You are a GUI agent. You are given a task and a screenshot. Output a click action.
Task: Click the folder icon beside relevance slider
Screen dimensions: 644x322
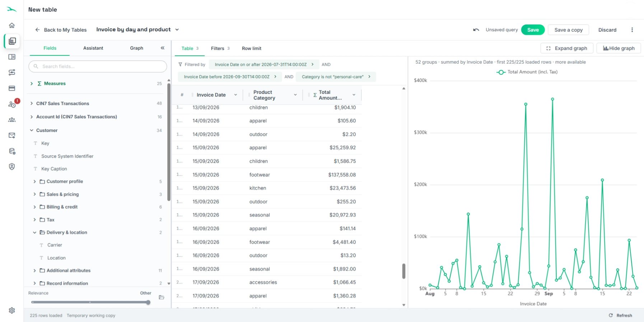point(162,297)
